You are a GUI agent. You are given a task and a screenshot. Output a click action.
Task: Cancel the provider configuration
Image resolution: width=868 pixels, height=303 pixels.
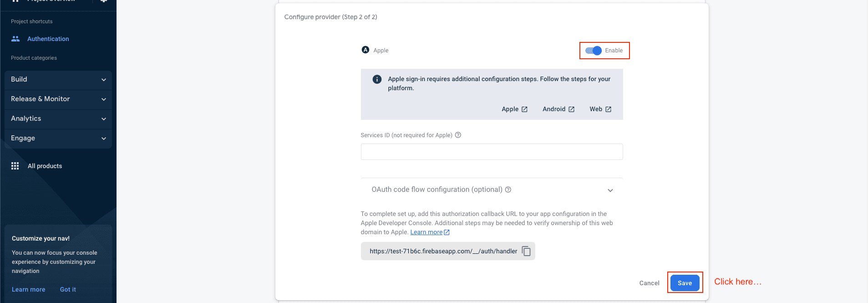[x=649, y=283]
